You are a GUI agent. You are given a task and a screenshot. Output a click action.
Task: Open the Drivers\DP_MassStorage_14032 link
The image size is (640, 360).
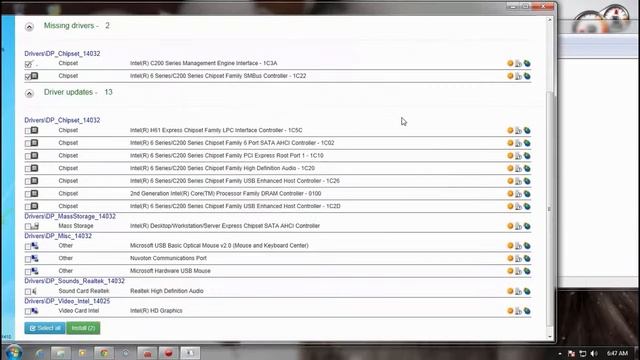(70, 216)
